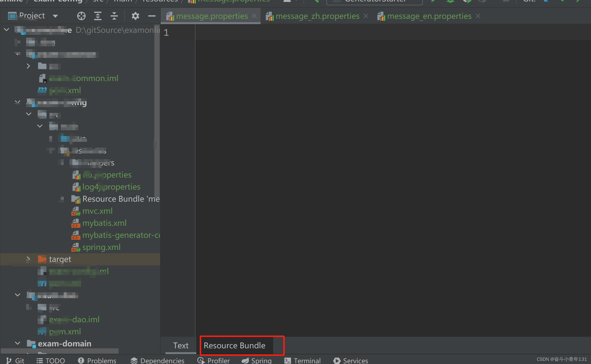
Task: Collapse the exam-domain module
Action: 18,343
